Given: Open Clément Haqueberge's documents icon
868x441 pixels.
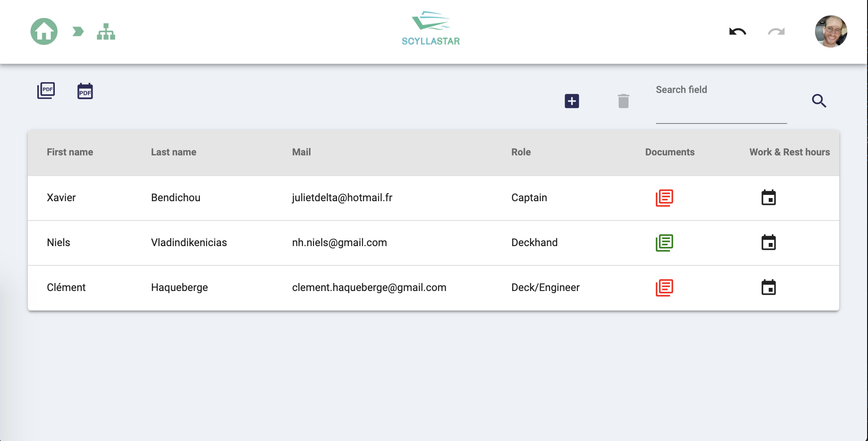Looking at the screenshot, I should [664, 287].
